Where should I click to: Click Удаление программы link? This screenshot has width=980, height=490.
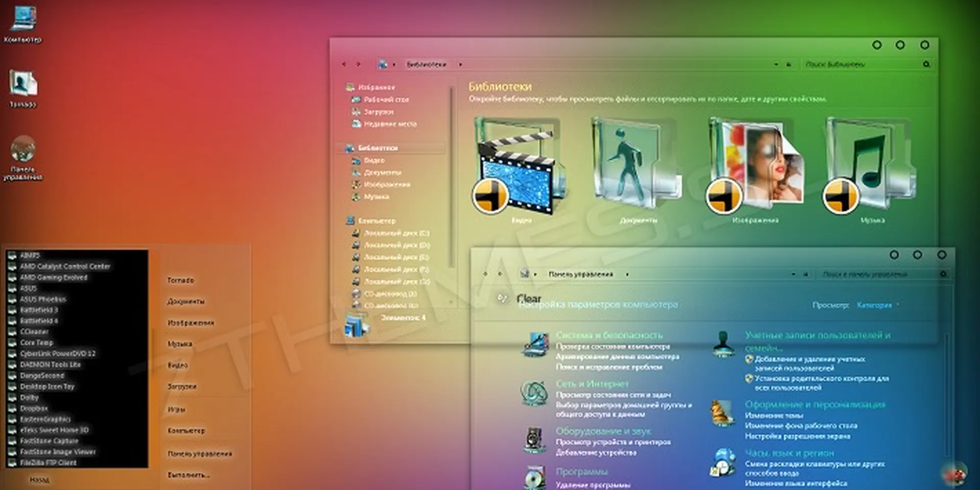coord(593,485)
